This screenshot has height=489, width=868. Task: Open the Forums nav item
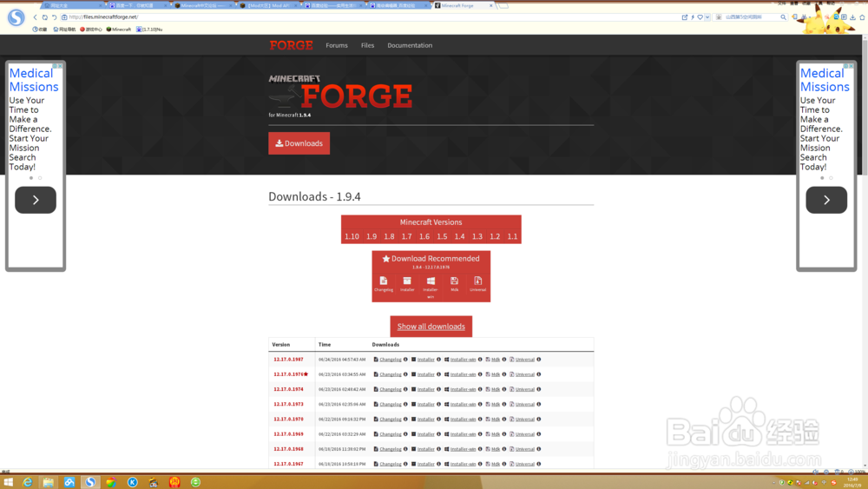(x=337, y=45)
